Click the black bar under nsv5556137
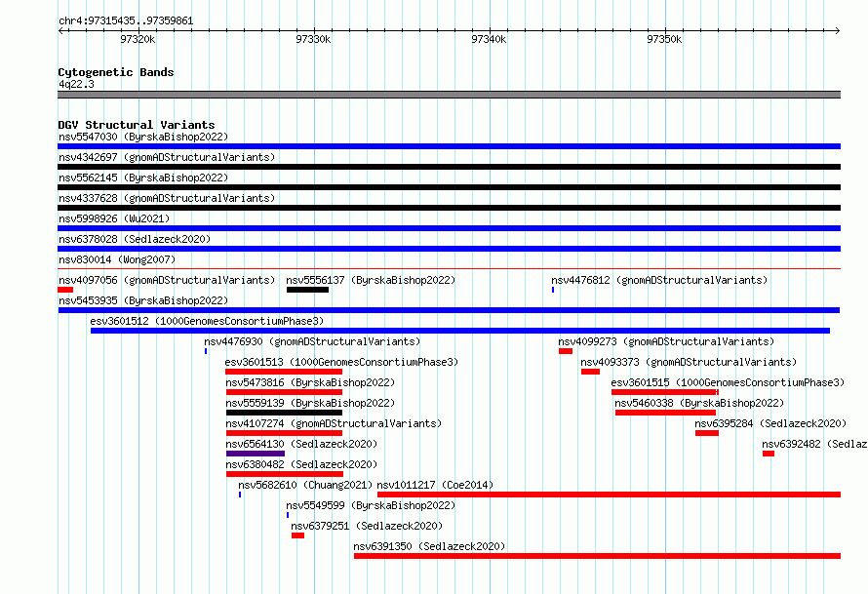Viewport: 868px width, 594px height. click(x=308, y=290)
